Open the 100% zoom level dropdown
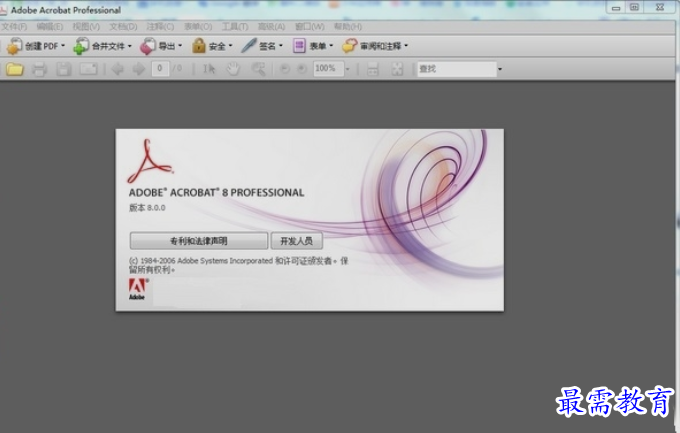The image size is (680, 433). [x=347, y=69]
